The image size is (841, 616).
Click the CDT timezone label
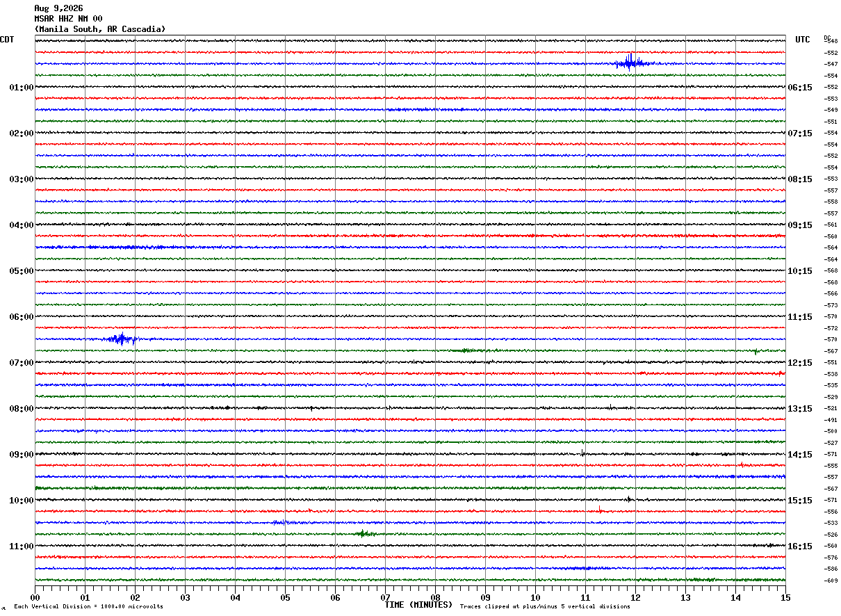click(7, 40)
